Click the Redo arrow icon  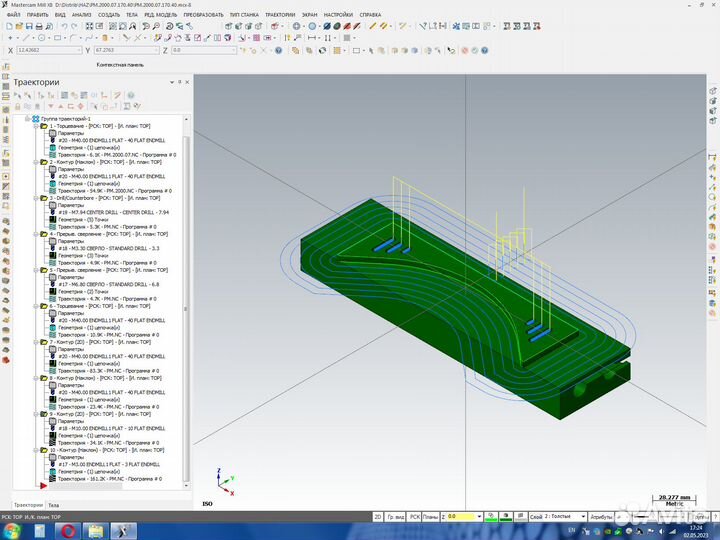(x=74, y=27)
